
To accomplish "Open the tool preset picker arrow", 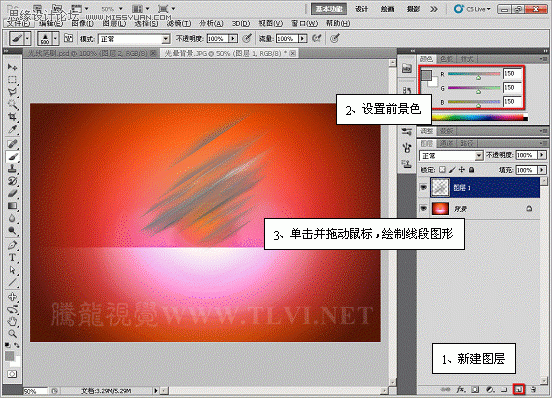I will 27,39.
